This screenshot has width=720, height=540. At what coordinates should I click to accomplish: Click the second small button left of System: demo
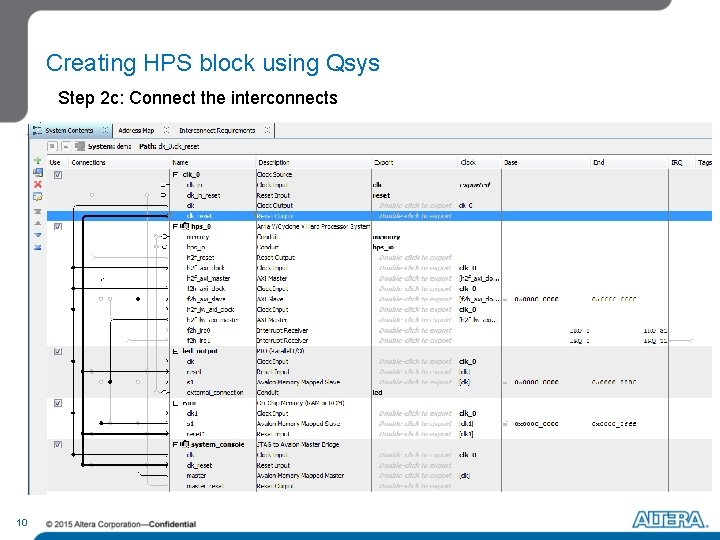point(66,146)
